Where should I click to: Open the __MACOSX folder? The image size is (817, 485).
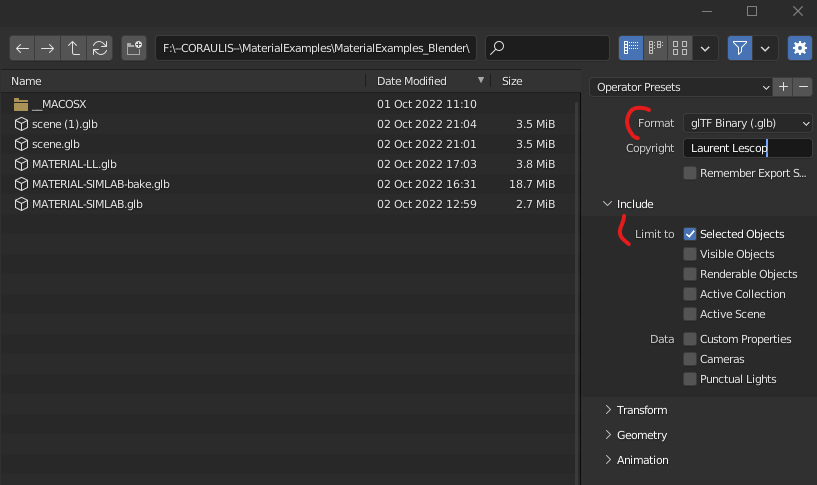coord(50,104)
